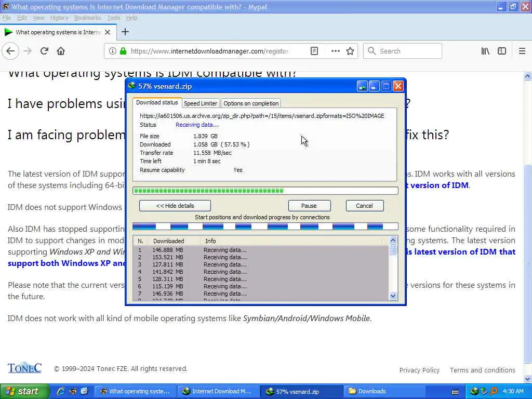Open the Library icon in Mypal toolbar
The height and width of the screenshot is (399, 532).
point(485,51)
